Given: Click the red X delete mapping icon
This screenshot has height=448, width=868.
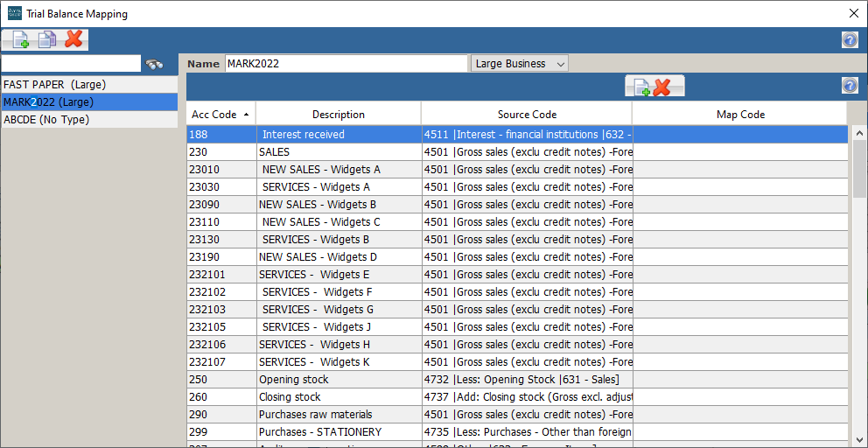Looking at the screenshot, I should 73,39.
